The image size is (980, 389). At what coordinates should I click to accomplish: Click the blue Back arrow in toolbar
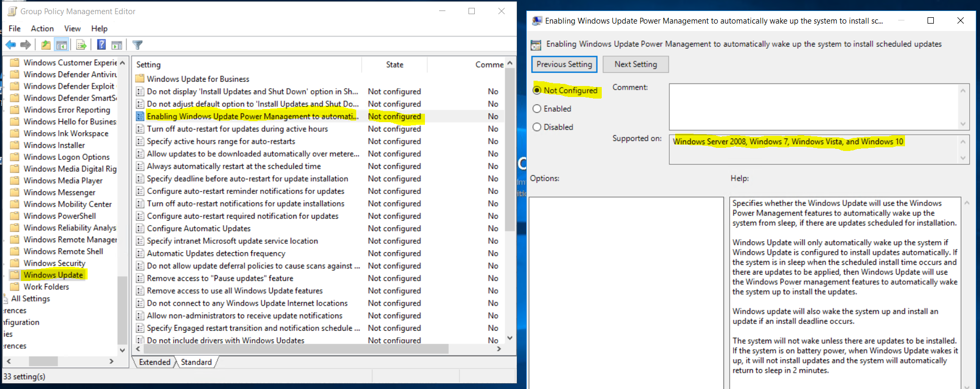point(10,45)
